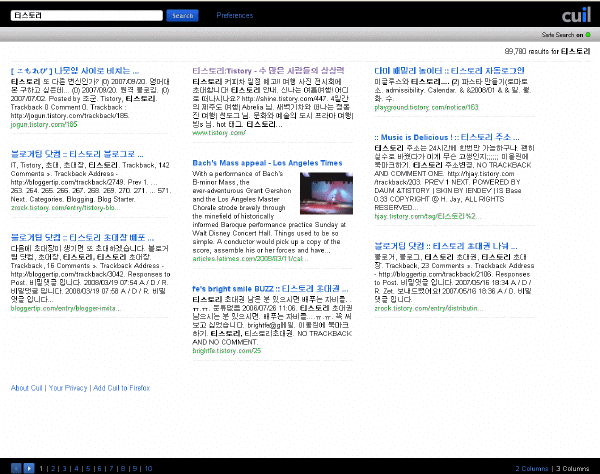
Task: Click bloggertip.com/entry/blogger-invita URL
Action: pos(66,308)
